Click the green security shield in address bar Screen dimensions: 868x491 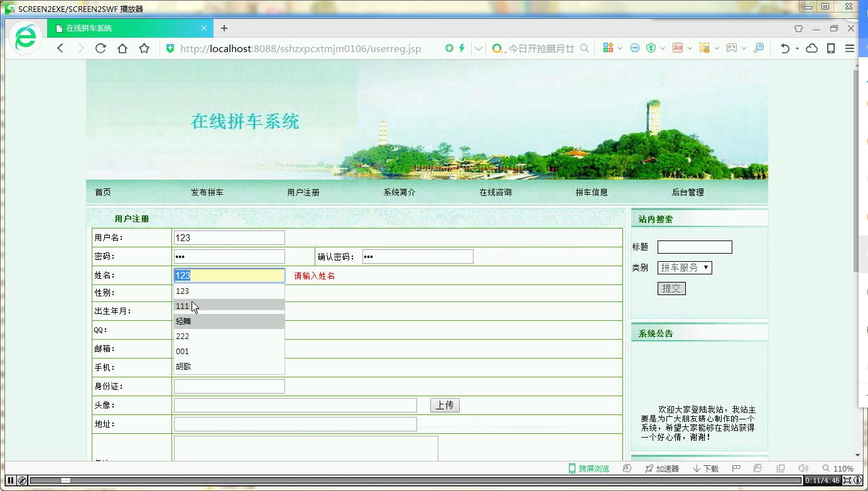pyautogui.click(x=170, y=48)
